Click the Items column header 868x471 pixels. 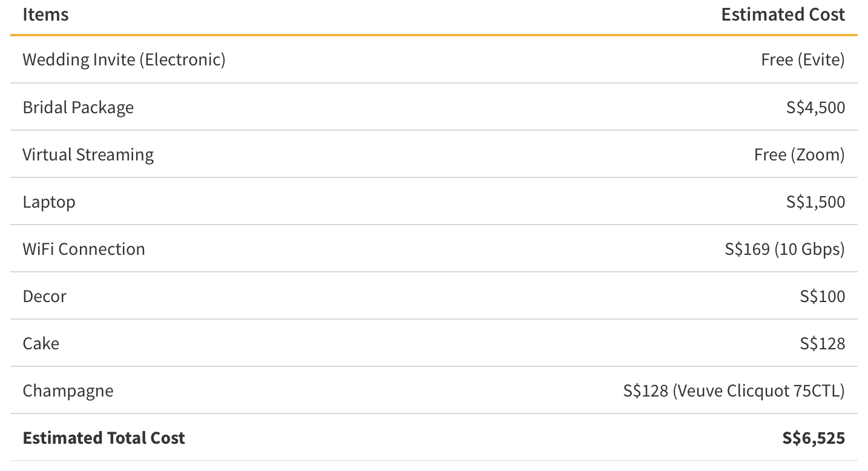coord(45,15)
